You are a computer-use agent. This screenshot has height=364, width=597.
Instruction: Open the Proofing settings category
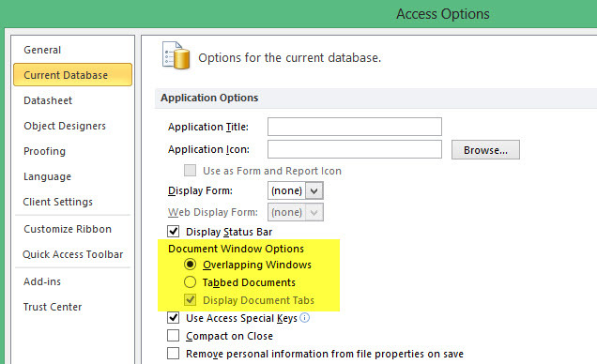click(44, 151)
